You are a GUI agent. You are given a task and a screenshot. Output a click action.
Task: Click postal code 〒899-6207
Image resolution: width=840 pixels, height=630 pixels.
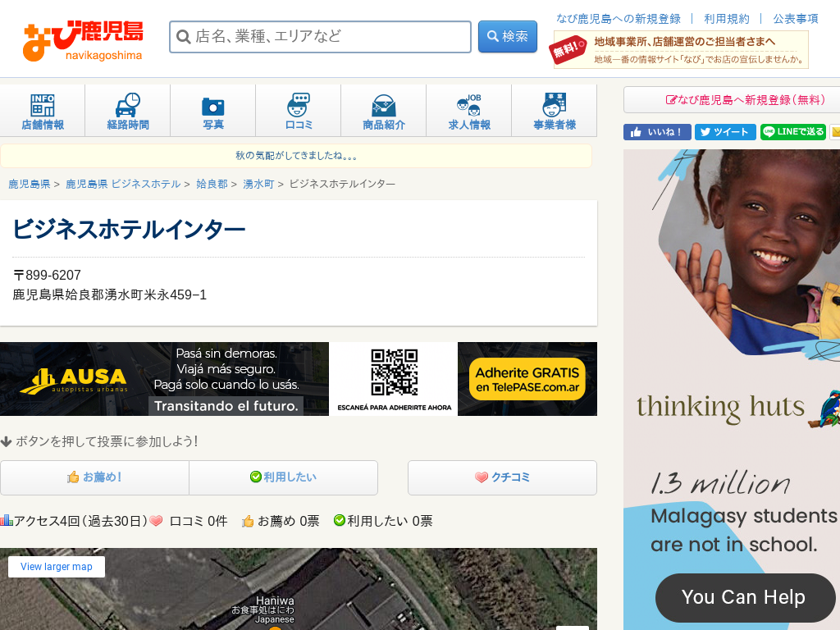[47, 276]
